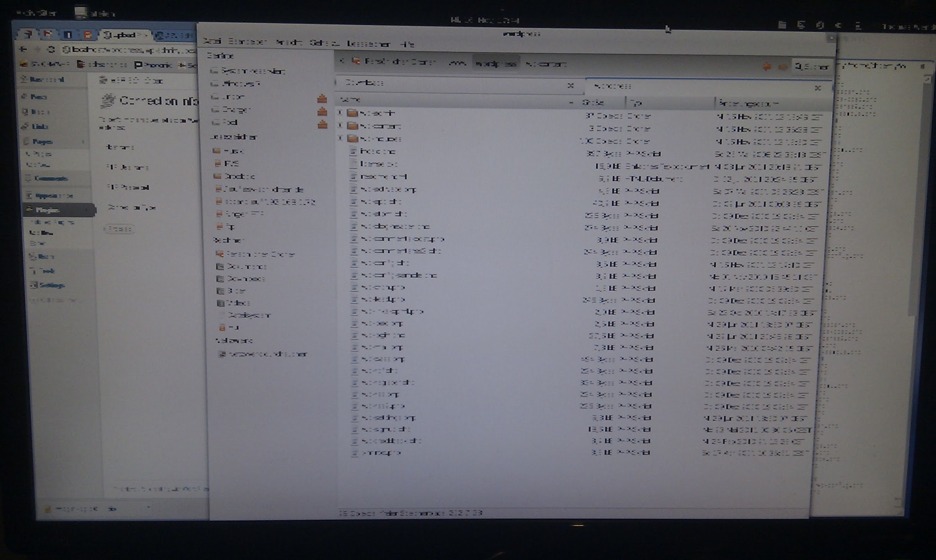Open the Lesezeichen menu
The image size is (936, 560).
(368, 44)
